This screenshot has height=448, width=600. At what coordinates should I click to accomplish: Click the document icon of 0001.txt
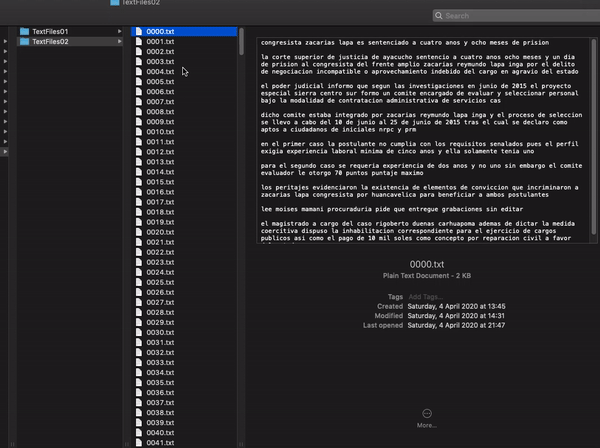pyautogui.click(x=139, y=41)
